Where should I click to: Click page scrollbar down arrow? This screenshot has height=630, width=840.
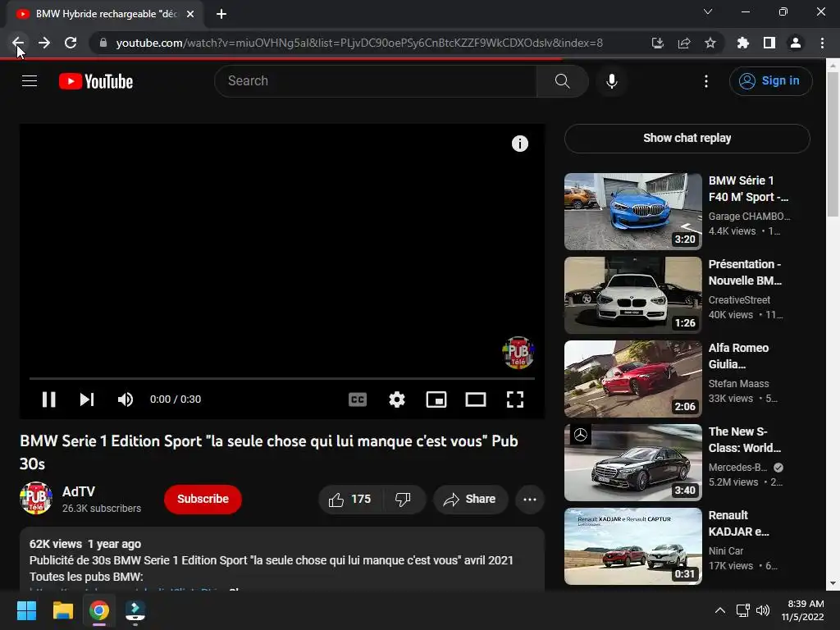click(833, 583)
